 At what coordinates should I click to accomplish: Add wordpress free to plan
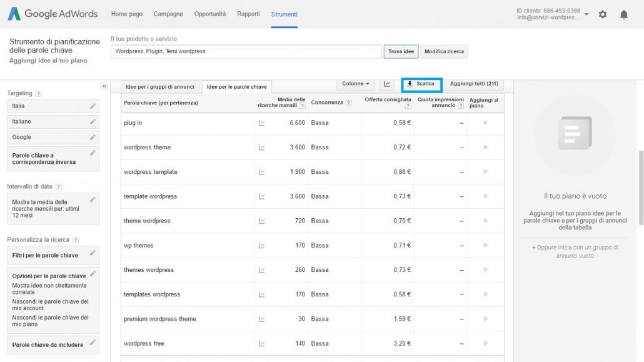(x=485, y=343)
